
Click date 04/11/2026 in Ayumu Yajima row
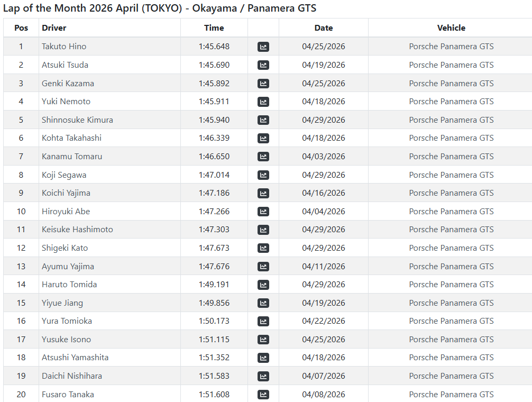(x=324, y=267)
